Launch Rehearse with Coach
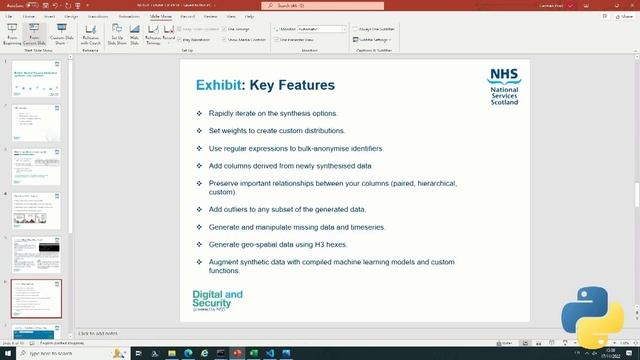 (x=91, y=34)
